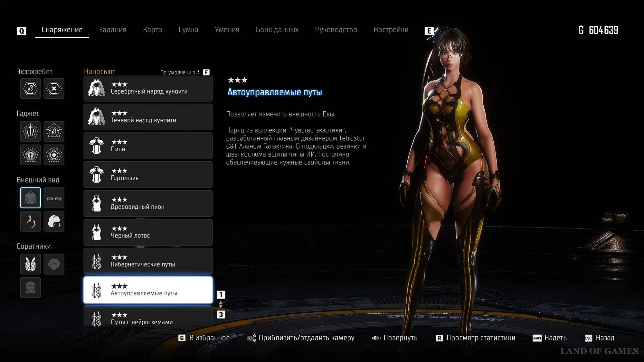
Task: Click the rotate mouse icon
Action: pyautogui.click(x=376, y=338)
